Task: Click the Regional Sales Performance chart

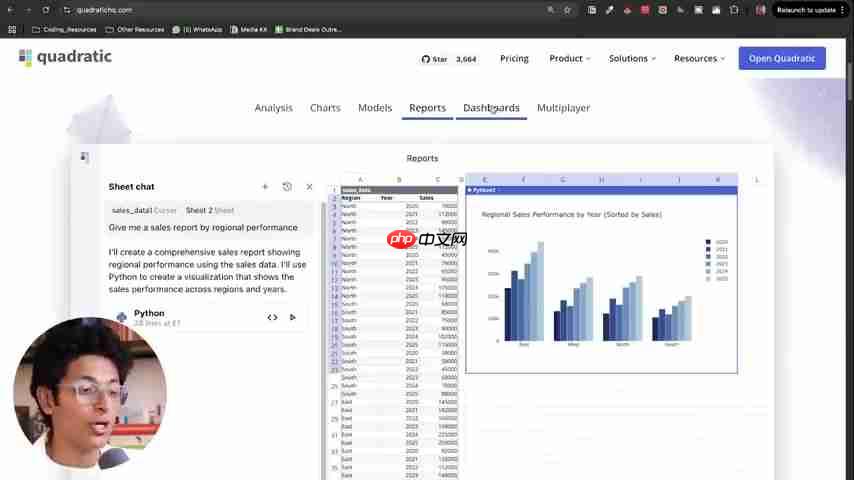Action: pyautogui.click(x=601, y=283)
